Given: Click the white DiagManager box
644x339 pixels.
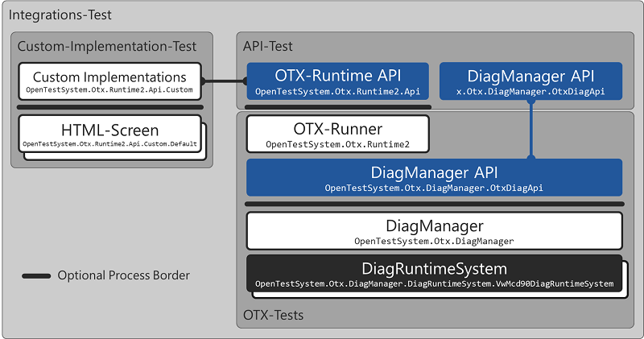Looking at the screenshot, I should pyautogui.click(x=434, y=230).
